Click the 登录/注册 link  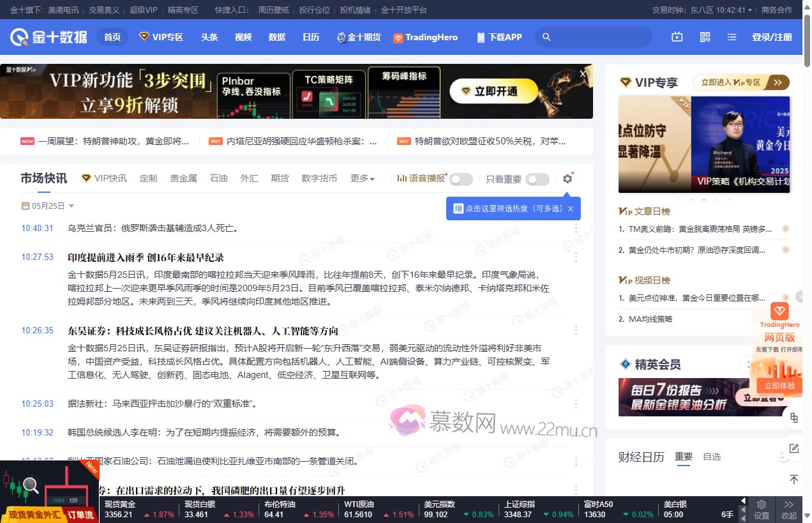tap(771, 37)
